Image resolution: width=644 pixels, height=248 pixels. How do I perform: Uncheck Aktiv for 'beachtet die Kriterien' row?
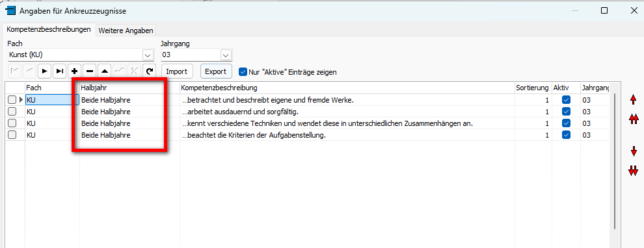pyautogui.click(x=566, y=135)
